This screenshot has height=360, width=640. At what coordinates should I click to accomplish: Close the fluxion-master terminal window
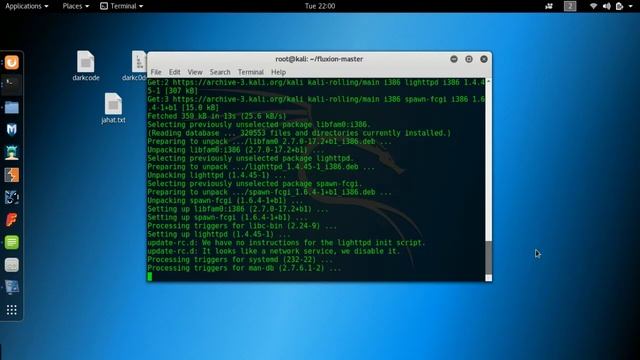coord(484,59)
